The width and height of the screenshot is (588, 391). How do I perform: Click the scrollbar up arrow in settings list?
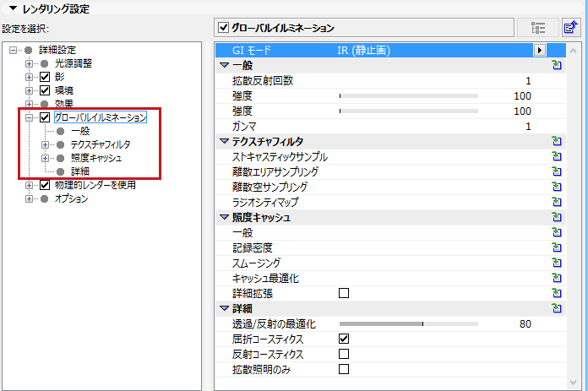[573, 50]
